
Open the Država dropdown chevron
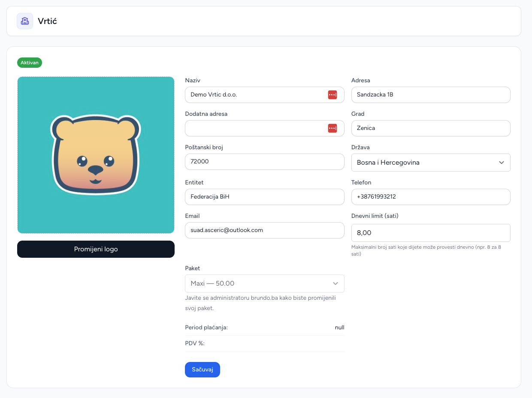(x=502, y=163)
